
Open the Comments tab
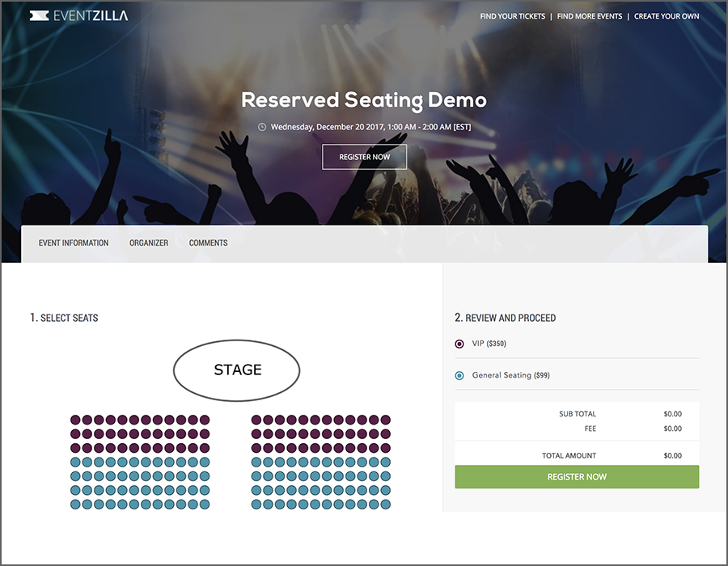(208, 243)
